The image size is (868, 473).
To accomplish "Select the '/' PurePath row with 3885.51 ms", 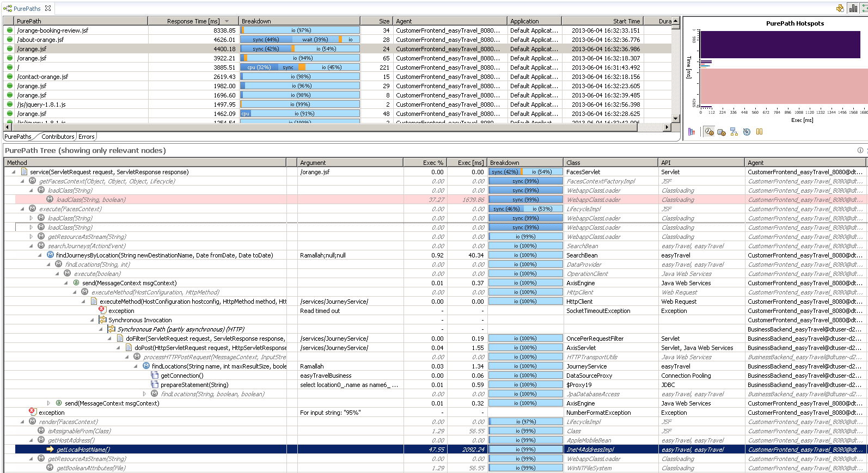I will (337, 67).
